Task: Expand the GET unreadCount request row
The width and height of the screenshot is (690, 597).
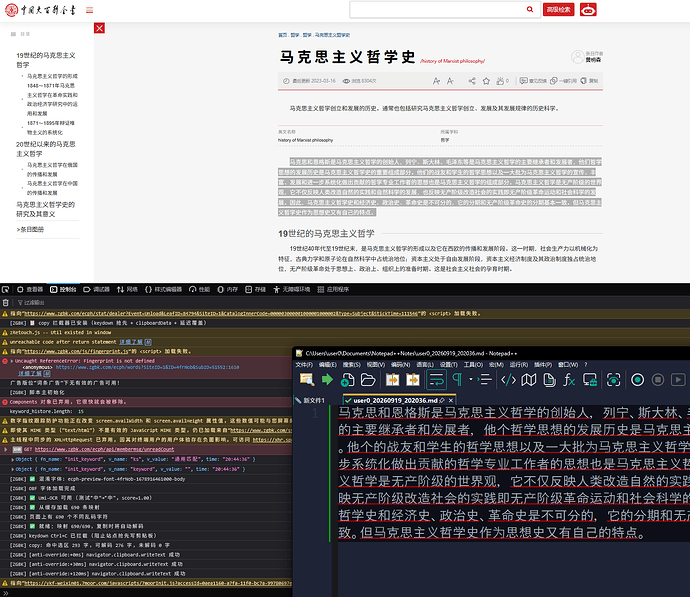Action: point(6,449)
